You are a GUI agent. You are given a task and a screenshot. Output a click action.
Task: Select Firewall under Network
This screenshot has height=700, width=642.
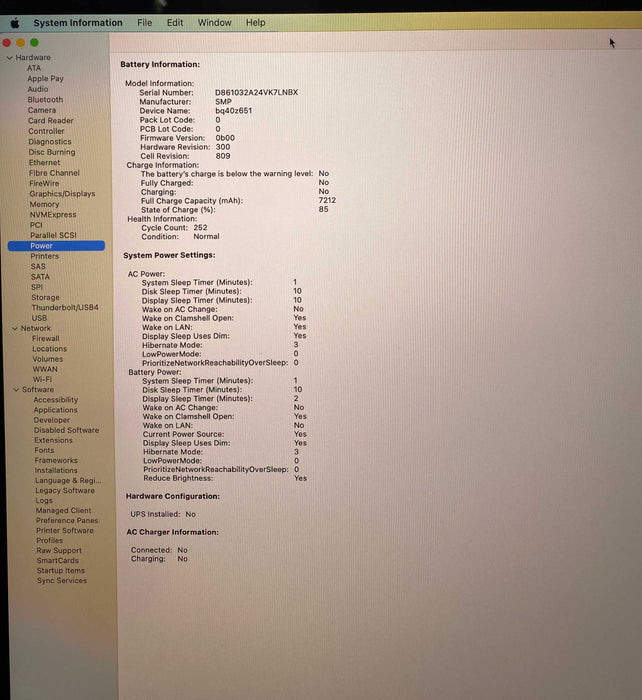tap(45, 338)
